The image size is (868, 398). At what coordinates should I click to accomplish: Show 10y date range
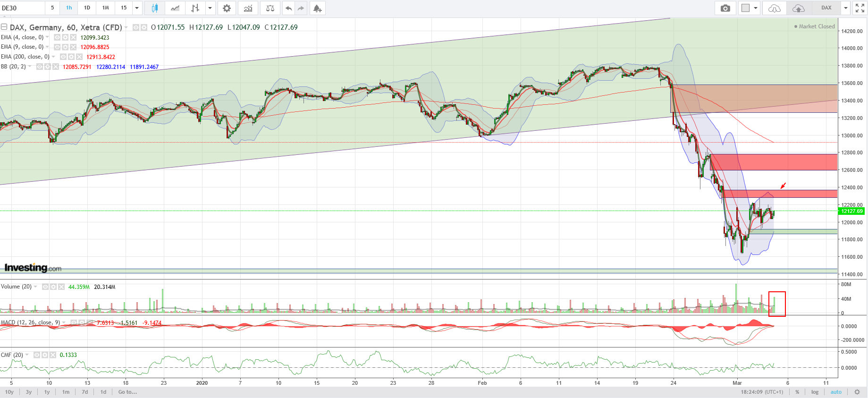point(9,392)
